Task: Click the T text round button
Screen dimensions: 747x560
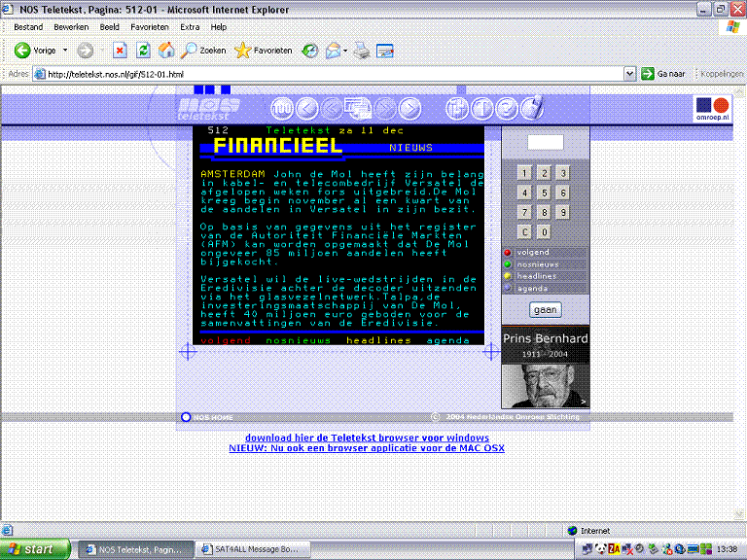Action: (x=482, y=109)
